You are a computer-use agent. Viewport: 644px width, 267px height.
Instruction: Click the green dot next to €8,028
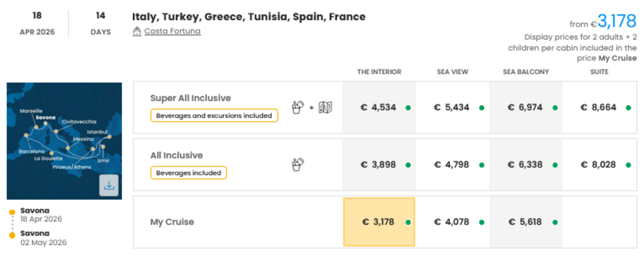628,165
